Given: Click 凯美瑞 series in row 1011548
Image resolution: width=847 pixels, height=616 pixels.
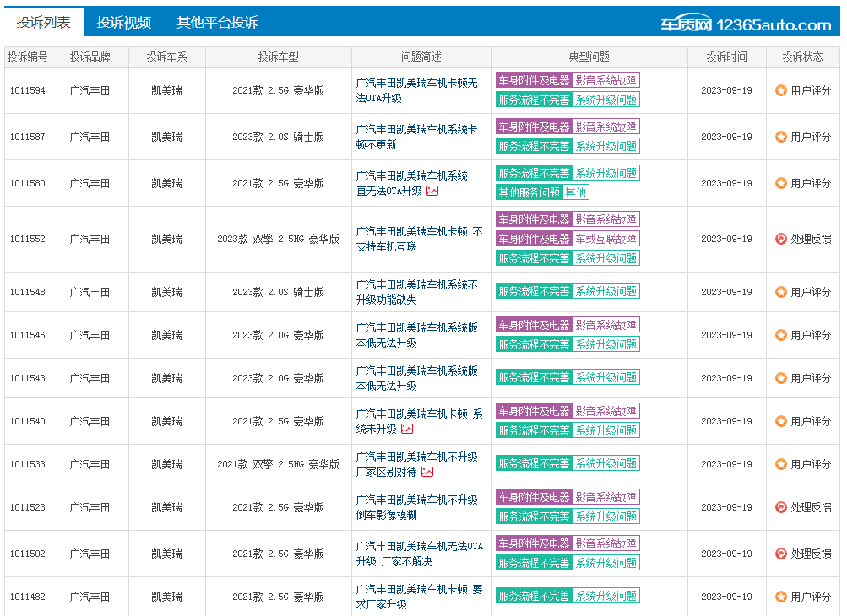Looking at the screenshot, I should point(167,292).
